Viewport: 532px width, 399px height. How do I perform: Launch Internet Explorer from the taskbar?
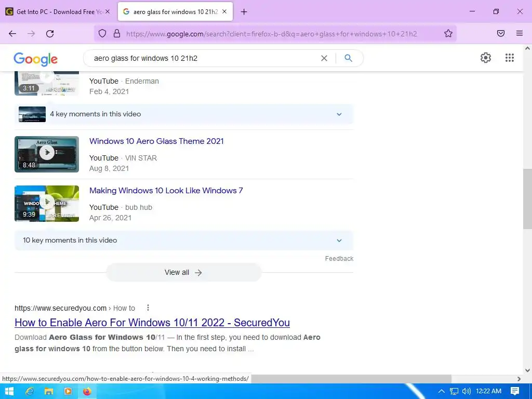pos(30,391)
